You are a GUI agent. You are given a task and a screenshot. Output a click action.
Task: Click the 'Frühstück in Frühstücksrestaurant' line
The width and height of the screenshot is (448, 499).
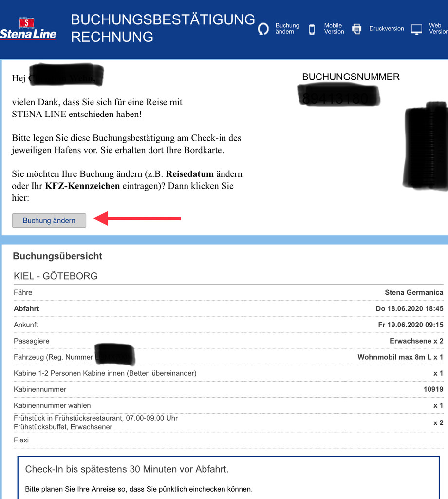click(x=96, y=418)
